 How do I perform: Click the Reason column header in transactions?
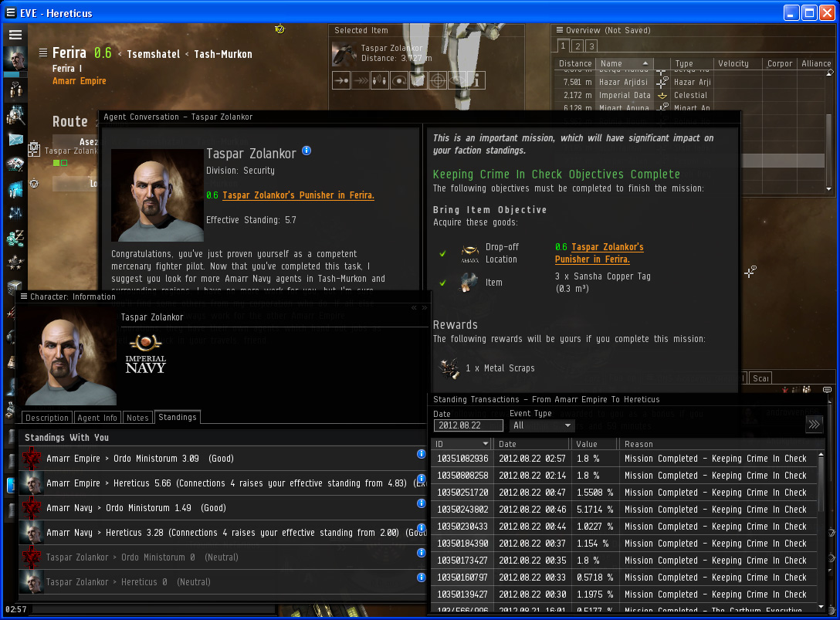point(718,444)
